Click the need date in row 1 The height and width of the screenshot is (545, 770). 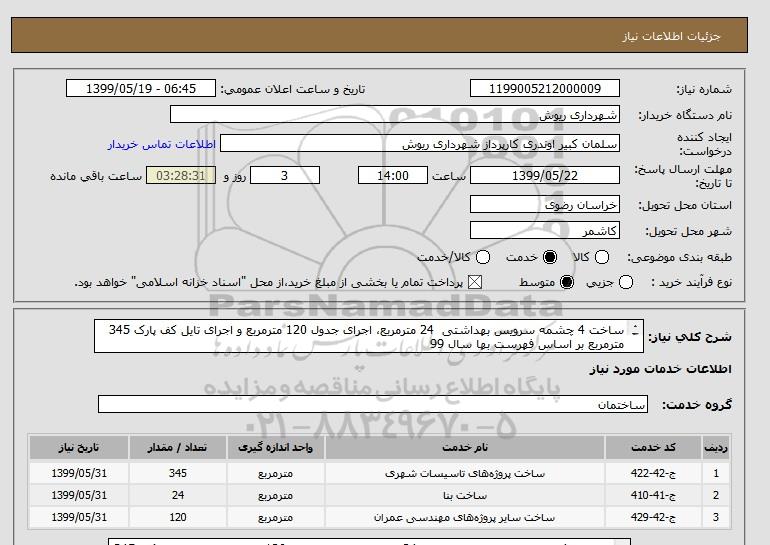tap(79, 473)
